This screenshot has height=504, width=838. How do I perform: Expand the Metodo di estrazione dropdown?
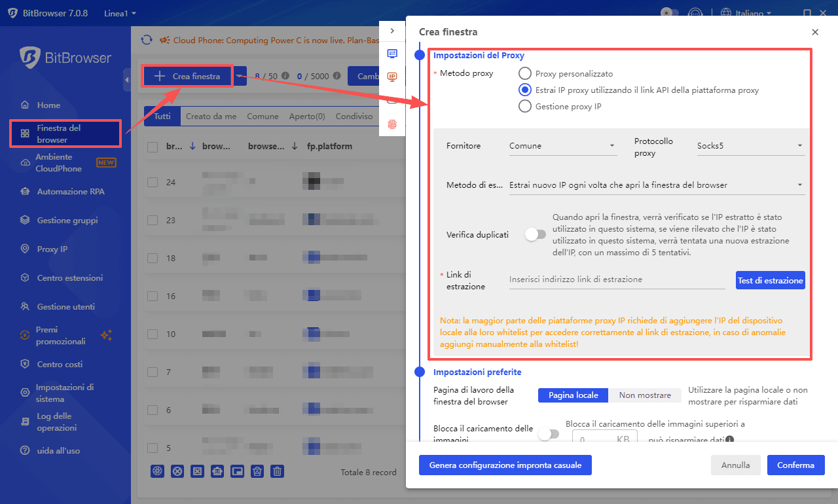655,185
